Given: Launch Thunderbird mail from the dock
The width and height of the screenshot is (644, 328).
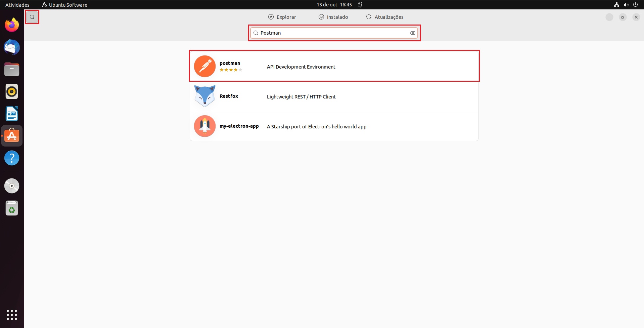Looking at the screenshot, I should [12, 47].
